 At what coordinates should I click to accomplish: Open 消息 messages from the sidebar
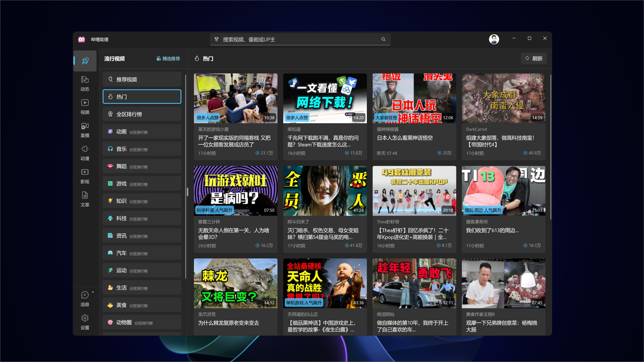[85, 298]
